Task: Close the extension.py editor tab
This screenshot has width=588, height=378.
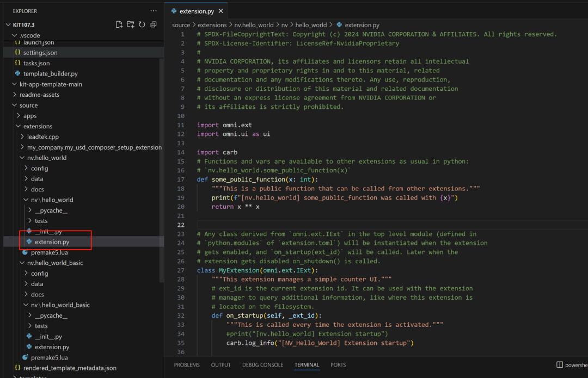Action: pos(220,11)
